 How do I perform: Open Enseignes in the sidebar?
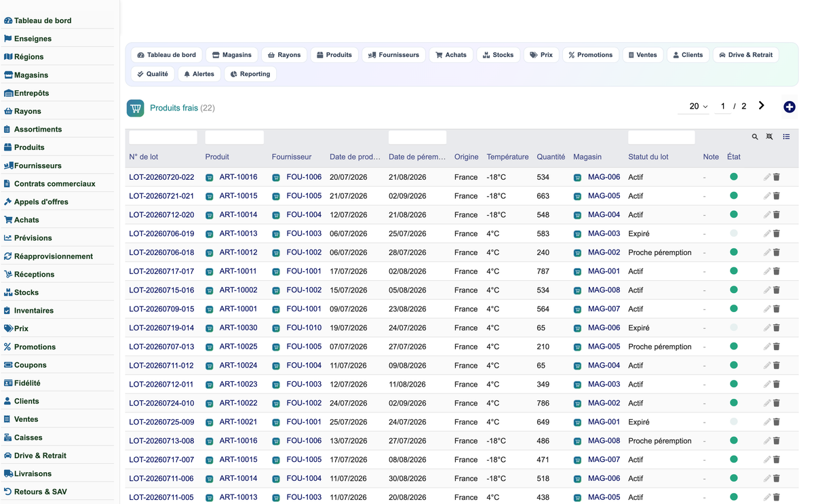coord(33,39)
